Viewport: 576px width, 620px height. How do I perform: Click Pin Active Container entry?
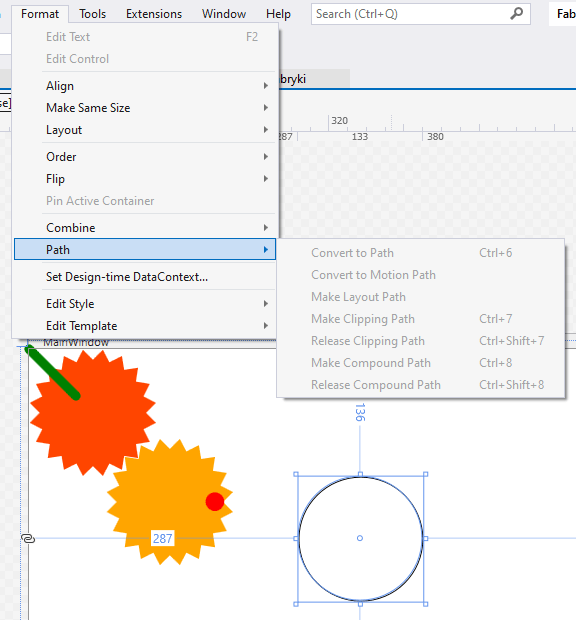(145, 201)
